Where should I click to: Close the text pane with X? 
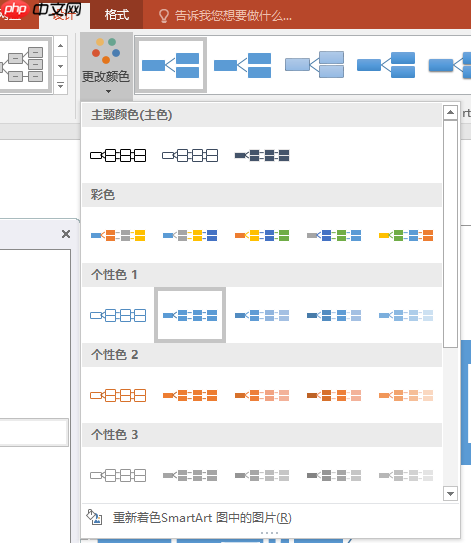click(66, 234)
